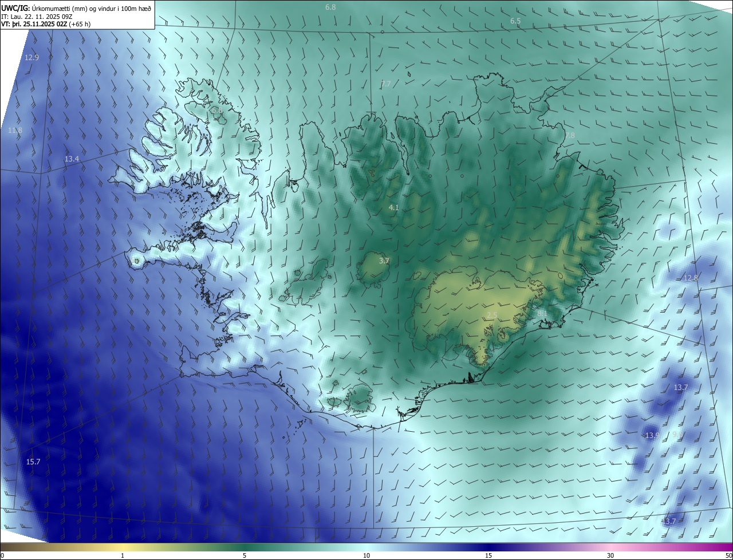Click the 6.5 value label on the map
This screenshot has width=733, height=560.
(x=515, y=21)
